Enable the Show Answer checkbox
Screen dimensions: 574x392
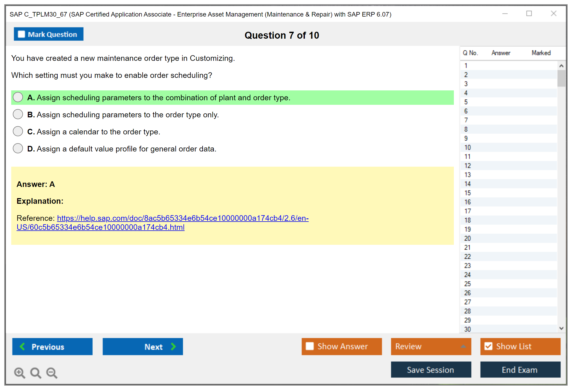(x=310, y=346)
